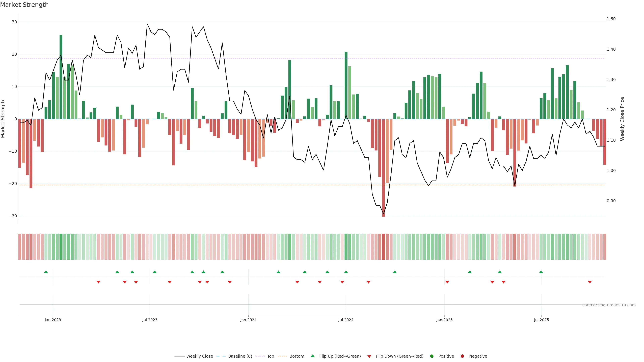Click first green flip-up triangle before Jan 2023

tap(46, 272)
